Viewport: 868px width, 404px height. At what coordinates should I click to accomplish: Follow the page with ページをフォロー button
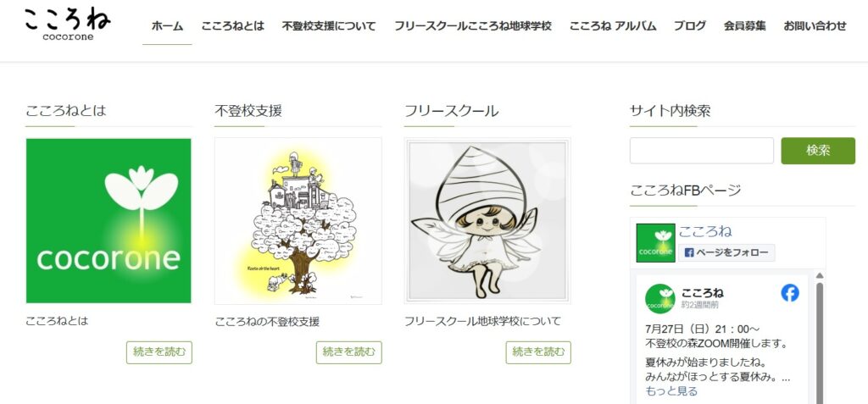tap(726, 252)
